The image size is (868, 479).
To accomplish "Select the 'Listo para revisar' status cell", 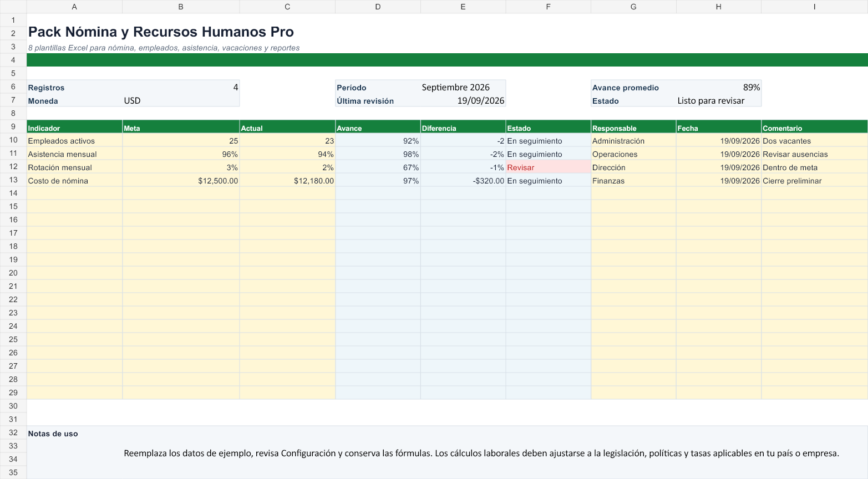I will 718,100.
